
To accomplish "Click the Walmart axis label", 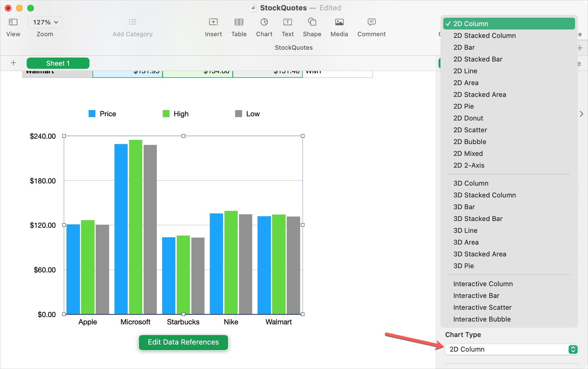I will 279,322.
